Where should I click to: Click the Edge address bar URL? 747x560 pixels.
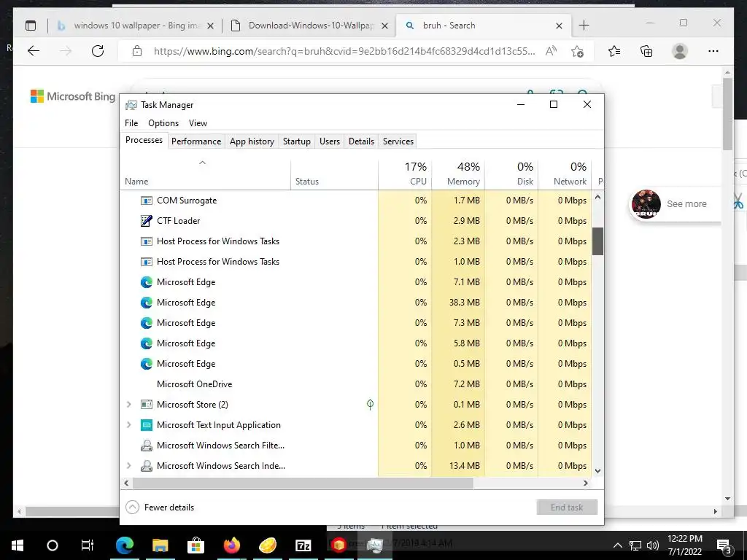344,51
